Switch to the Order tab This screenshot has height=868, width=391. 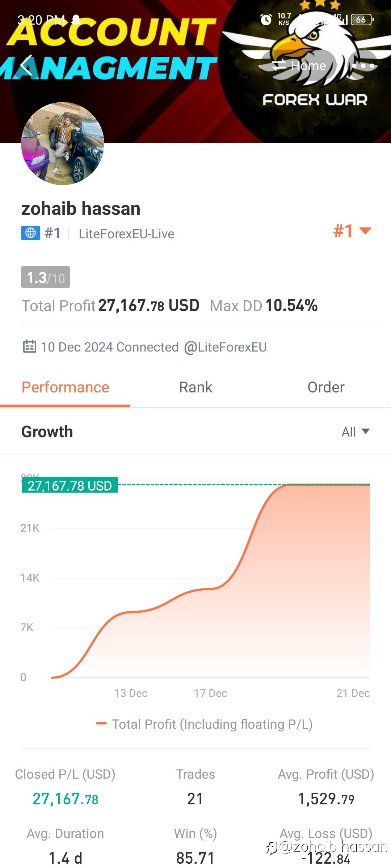click(326, 387)
